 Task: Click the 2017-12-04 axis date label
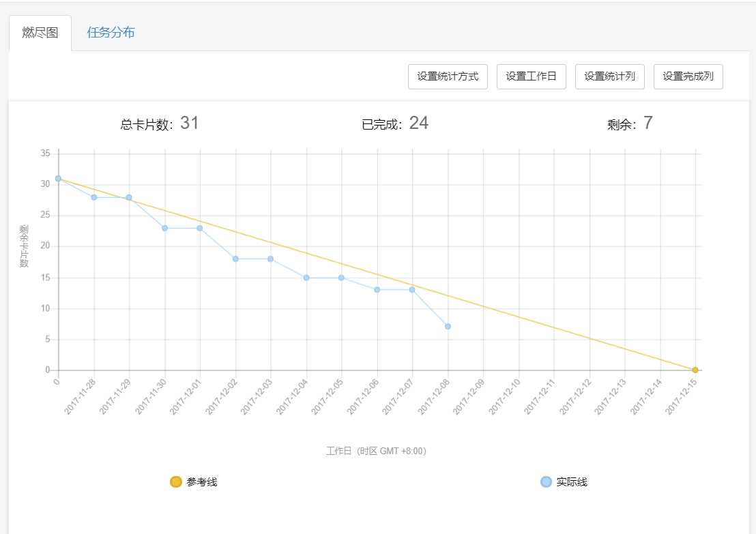pyautogui.click(x=292, y=397)
